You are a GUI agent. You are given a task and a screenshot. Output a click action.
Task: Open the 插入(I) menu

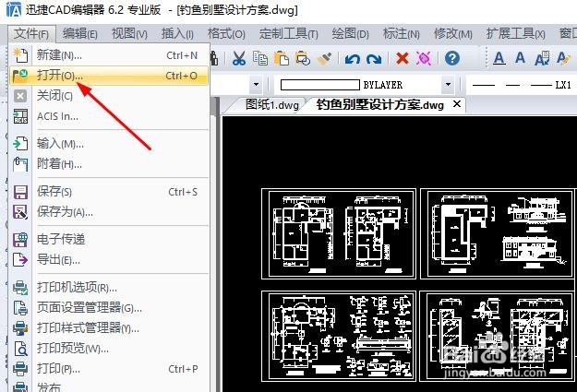pyautogui.click(x=177, y=34)
